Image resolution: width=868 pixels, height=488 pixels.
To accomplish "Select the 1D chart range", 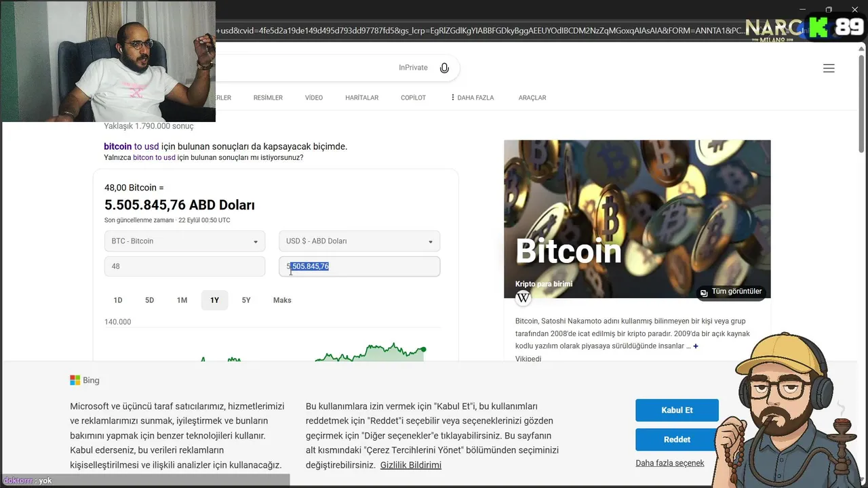I will 118,300.
